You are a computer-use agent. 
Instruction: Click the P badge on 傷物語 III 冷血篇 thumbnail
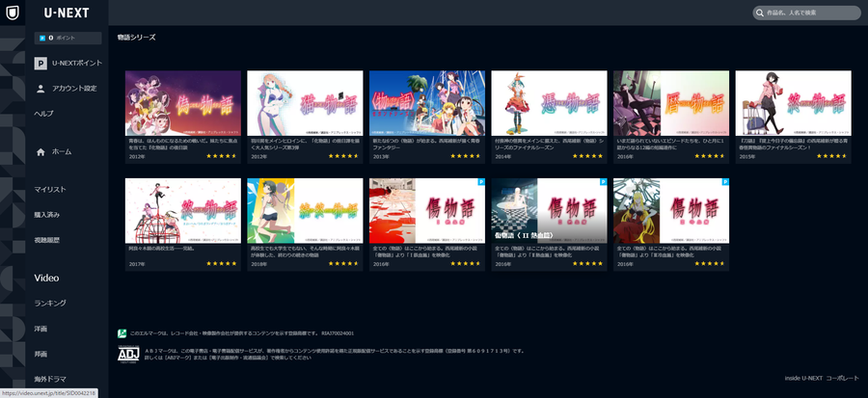click(x=725, y=181)
